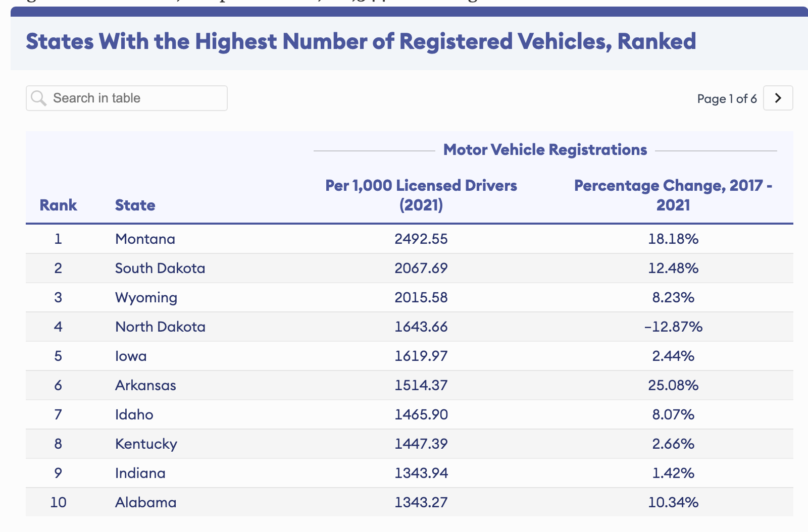Click the value 1447.39 for Kentucky
Viewport: 808px width, 532px height.
point(421,444)
